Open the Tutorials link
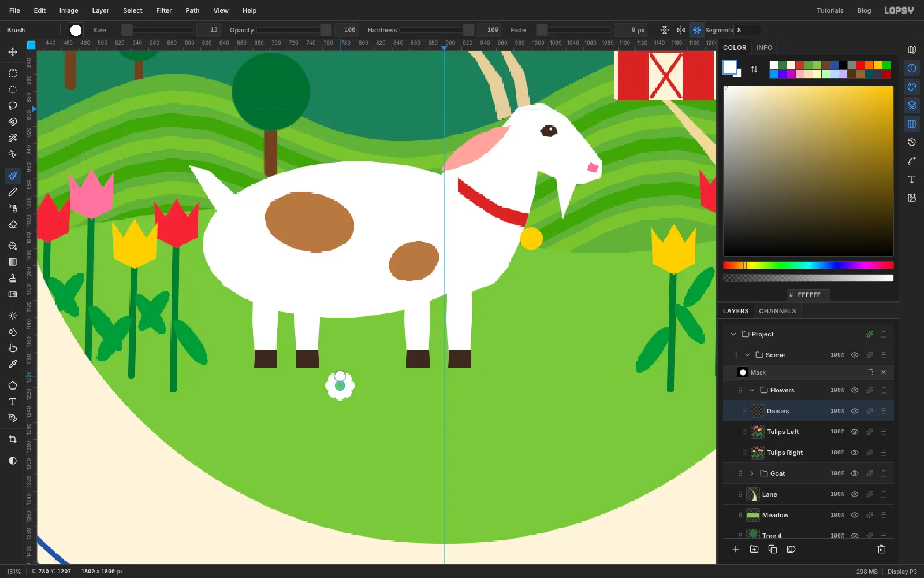The width and height of the screenshot is (924, 578). (x=830, y=10)
